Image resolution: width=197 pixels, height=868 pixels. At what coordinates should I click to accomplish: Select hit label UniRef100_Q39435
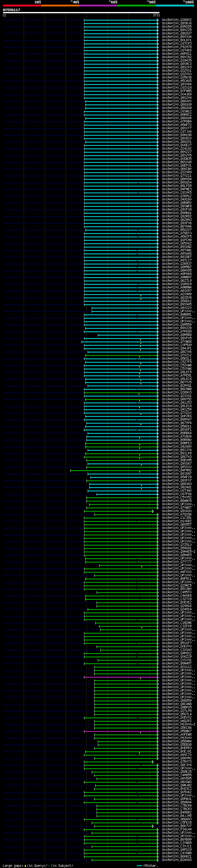coord(176,60)
